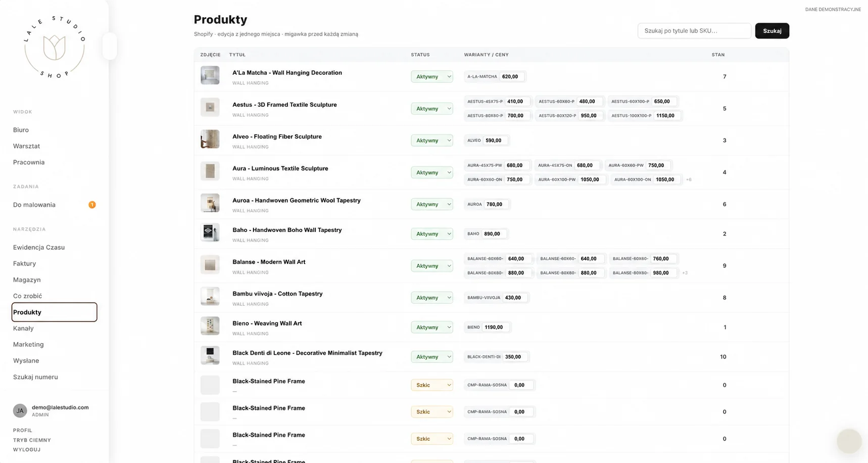This screenshot has height=463, width=868.
Task: Open Warsztat view in sidebar
Action: point(26,146)
